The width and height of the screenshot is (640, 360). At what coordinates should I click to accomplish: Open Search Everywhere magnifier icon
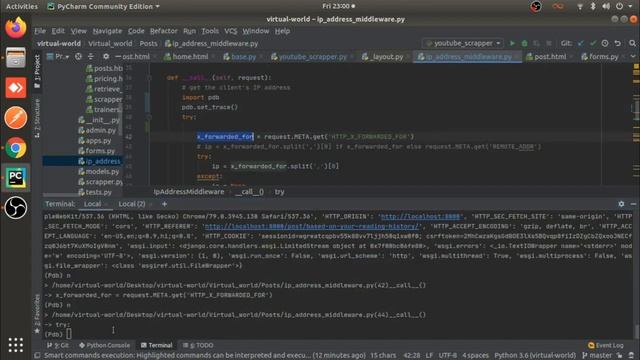632,43
